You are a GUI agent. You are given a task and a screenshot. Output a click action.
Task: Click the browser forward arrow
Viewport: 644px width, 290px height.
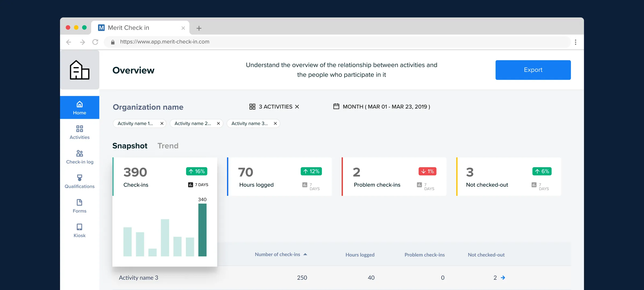(82, 42)
